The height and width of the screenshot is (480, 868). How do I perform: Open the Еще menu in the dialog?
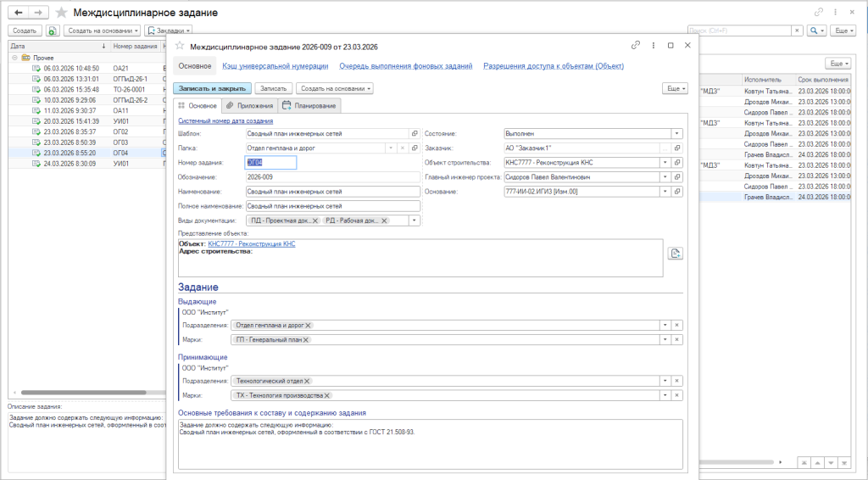[x=675, y=88]
